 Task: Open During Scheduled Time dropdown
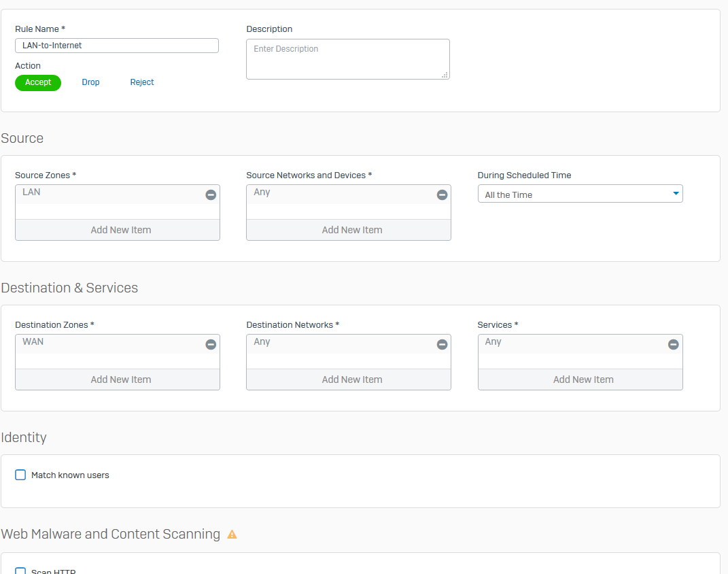(x=580, y=195)
